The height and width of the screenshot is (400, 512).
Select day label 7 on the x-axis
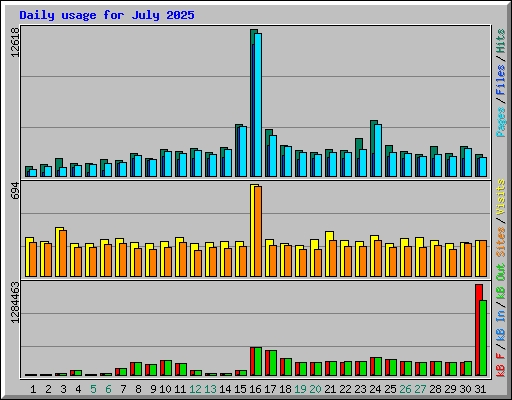[x=123, y=389]
